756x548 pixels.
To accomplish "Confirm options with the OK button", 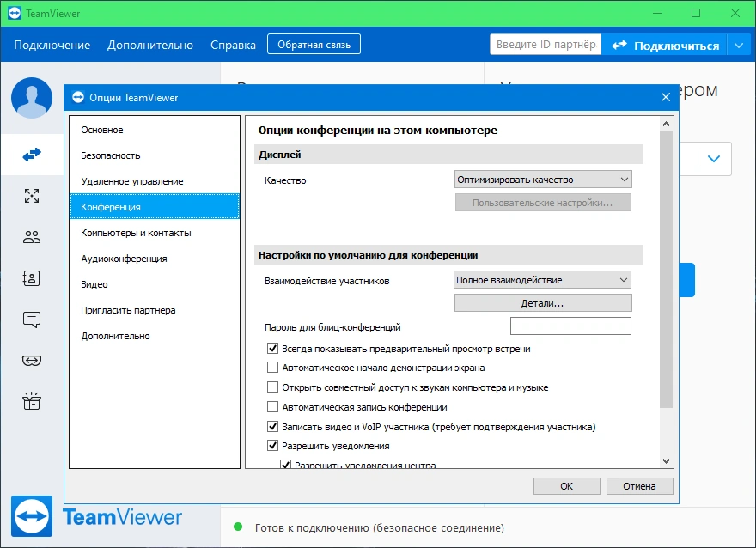I will (x=566, y=486).
